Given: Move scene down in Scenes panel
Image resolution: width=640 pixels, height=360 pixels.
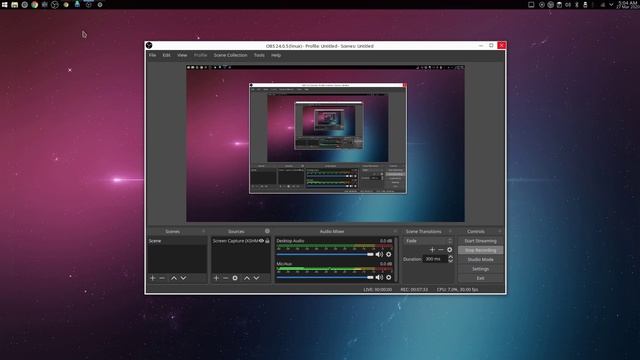Looking at the screenshot, I should point(183,278).
